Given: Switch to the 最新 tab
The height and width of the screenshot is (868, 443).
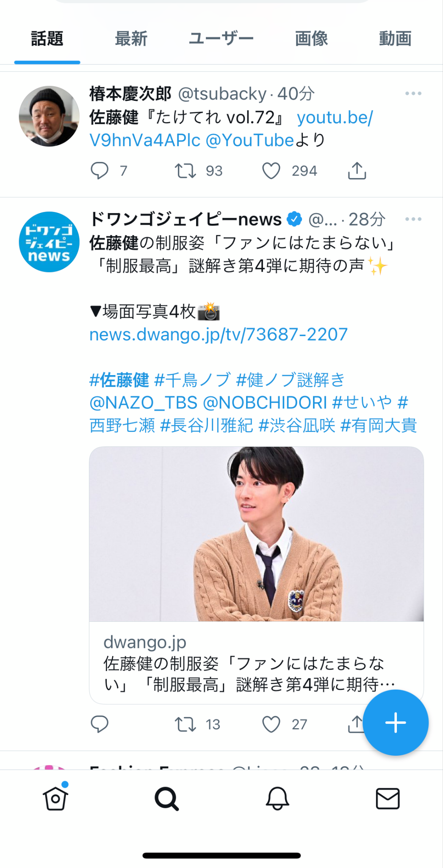Looking at the screenshot, I should click(x=131, y=39).
